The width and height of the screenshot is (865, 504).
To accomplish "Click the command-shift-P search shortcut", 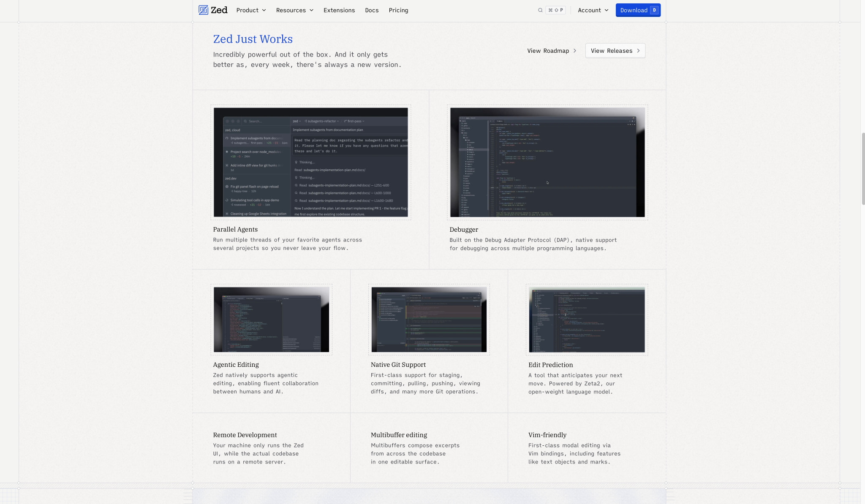I will coord(555,10).
